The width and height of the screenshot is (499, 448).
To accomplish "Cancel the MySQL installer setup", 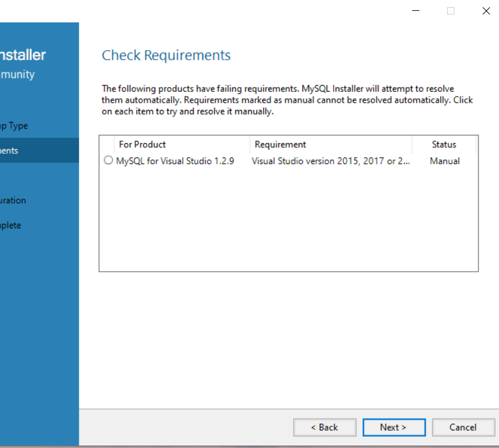I will 463,427.
